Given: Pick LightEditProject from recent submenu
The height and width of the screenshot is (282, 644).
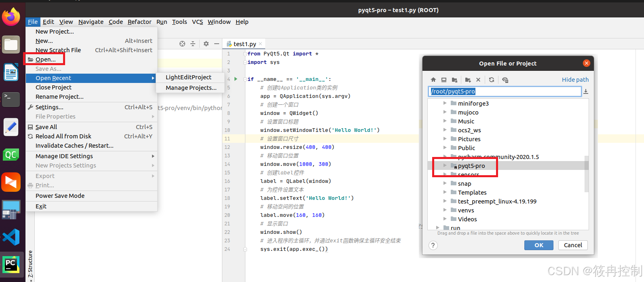Looking at the screenshot, I should 190,77.
